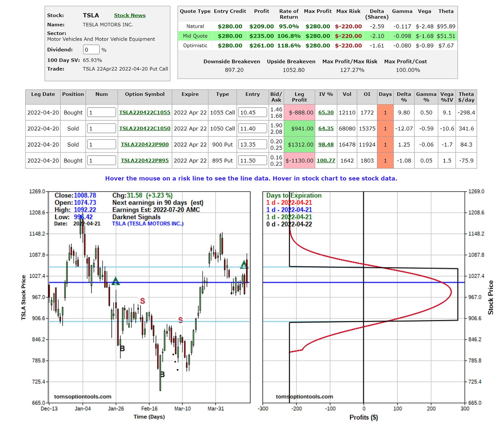Click the TSLA (TESLA MOTORS INC.) chart label

tap(148, 224)
